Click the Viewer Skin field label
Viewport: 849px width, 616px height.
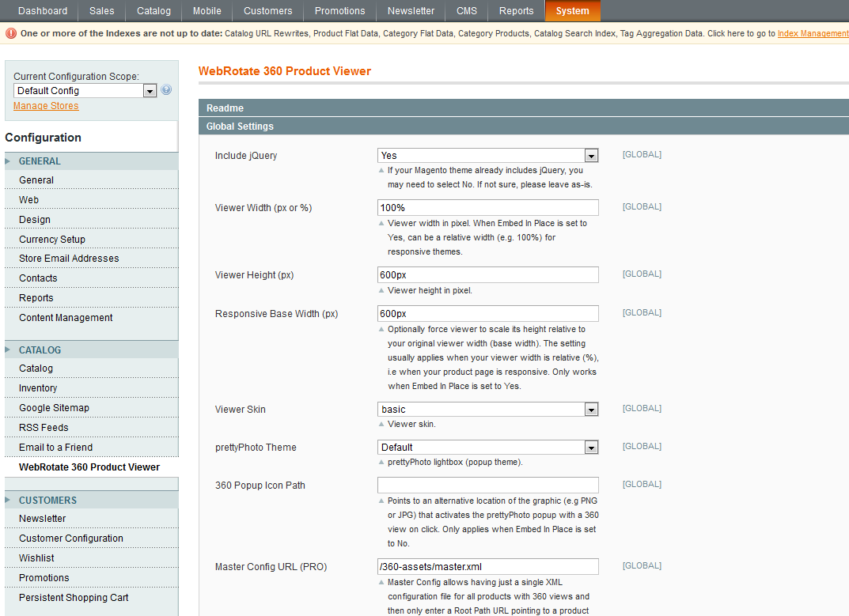241,410
